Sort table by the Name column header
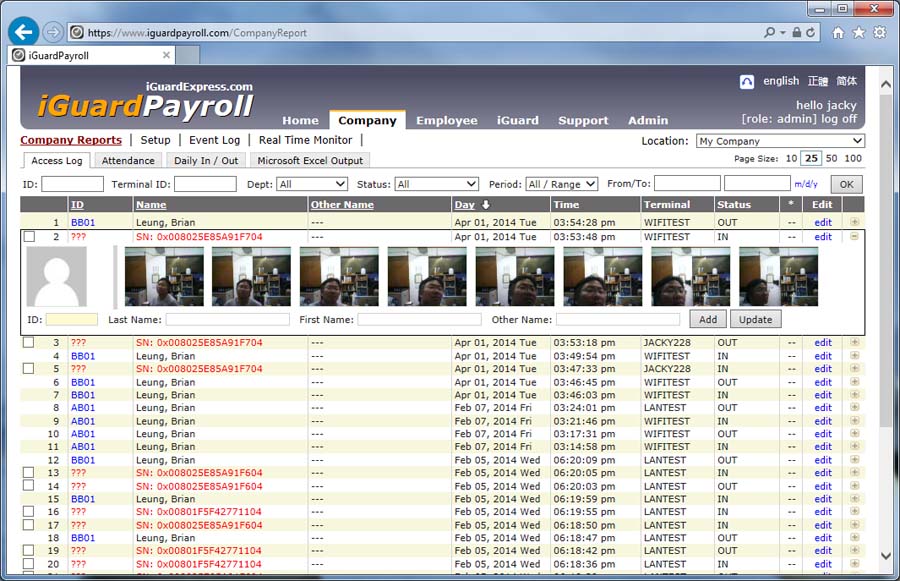This screenshot has width=900, height=581. click(x=151, y=205)
